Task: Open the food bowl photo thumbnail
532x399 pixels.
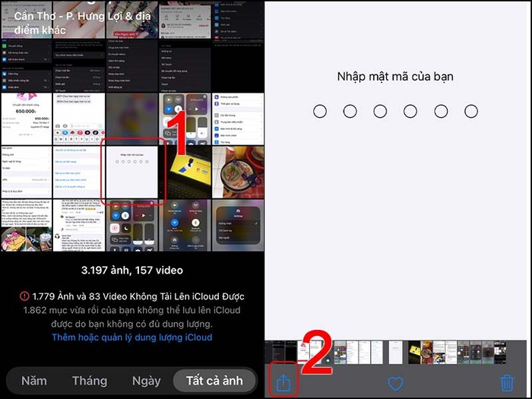Action: pos(238,171)
